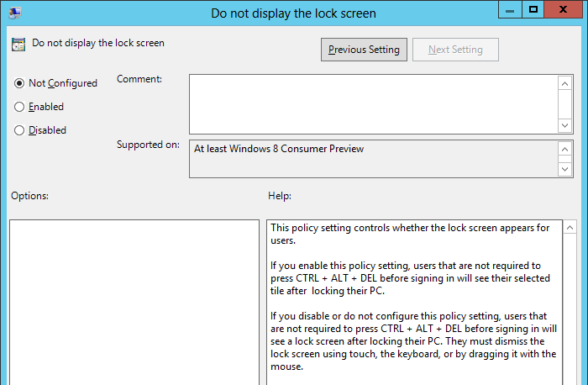Click the policy setting icon beside the heading
Image resolution: width=588 pixels, height=385 pixels.
18,44
